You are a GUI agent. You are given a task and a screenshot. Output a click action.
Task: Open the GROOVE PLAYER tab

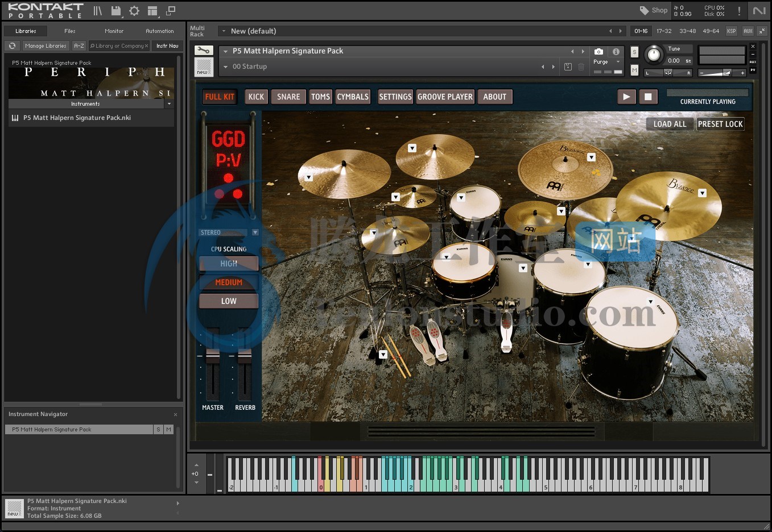pos(445,97)
